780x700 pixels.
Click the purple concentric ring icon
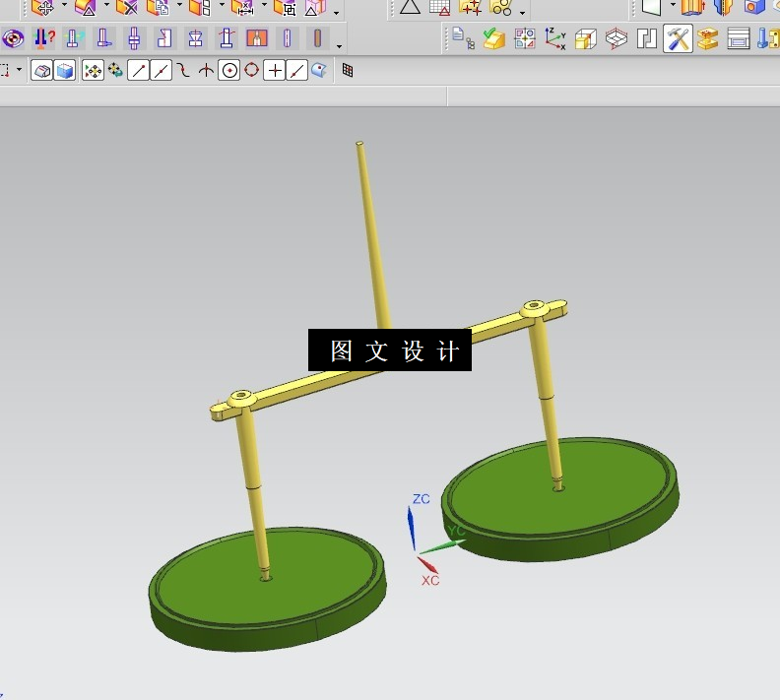click(x=13, y=38)
